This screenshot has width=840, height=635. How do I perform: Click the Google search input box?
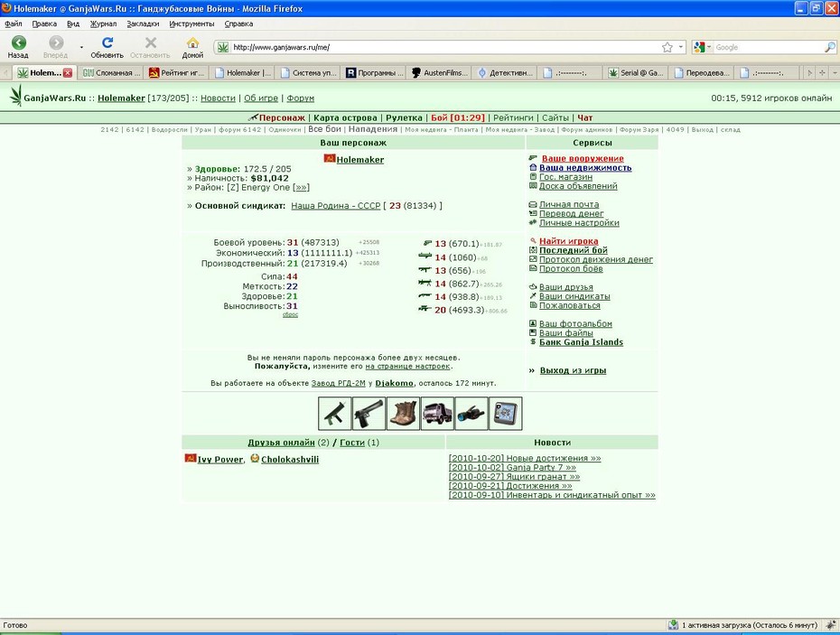[769, 47]
